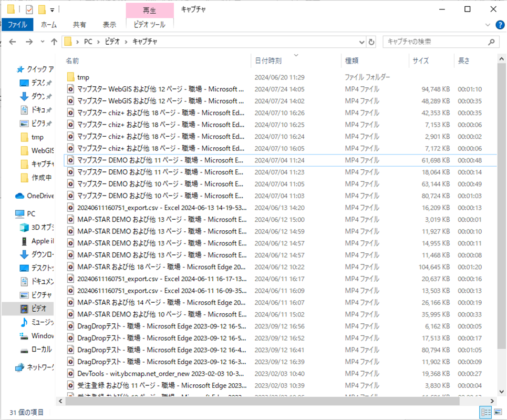The image size is (507, 420).
Task: Open the ファイル menu tab
Action: (x=17, y=25)
